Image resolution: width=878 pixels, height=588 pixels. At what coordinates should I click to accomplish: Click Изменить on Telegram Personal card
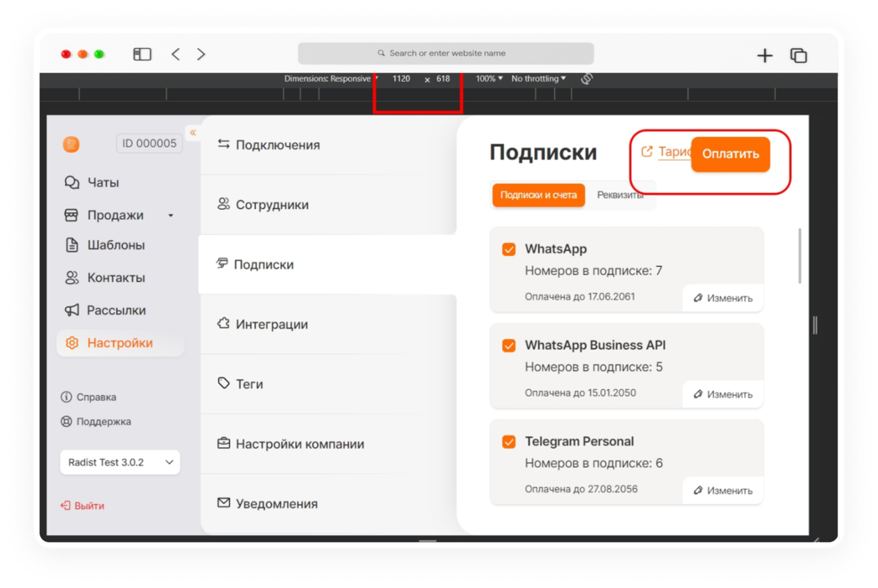coord(723,491)
